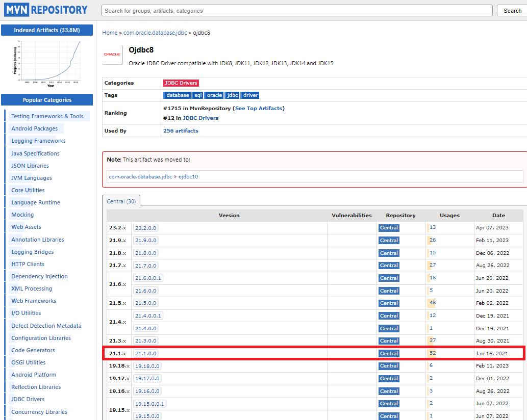Open XML Processing category
527x420 pixels.
click(x=32, y=288)
